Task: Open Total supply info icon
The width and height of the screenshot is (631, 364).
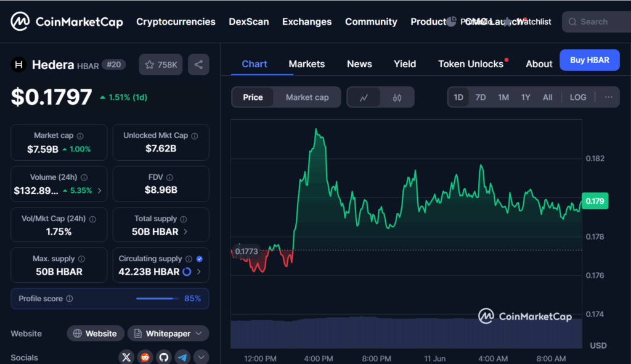Action: [x=184, y=219]
